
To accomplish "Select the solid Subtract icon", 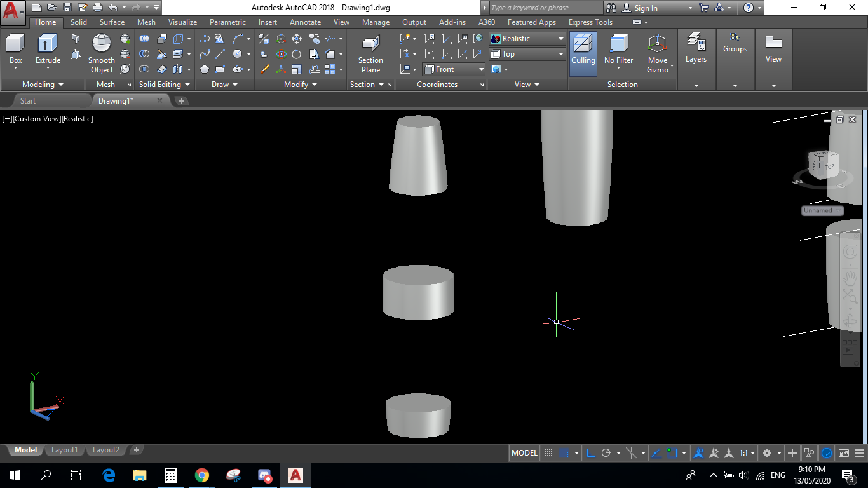I will tap(144, 54).
